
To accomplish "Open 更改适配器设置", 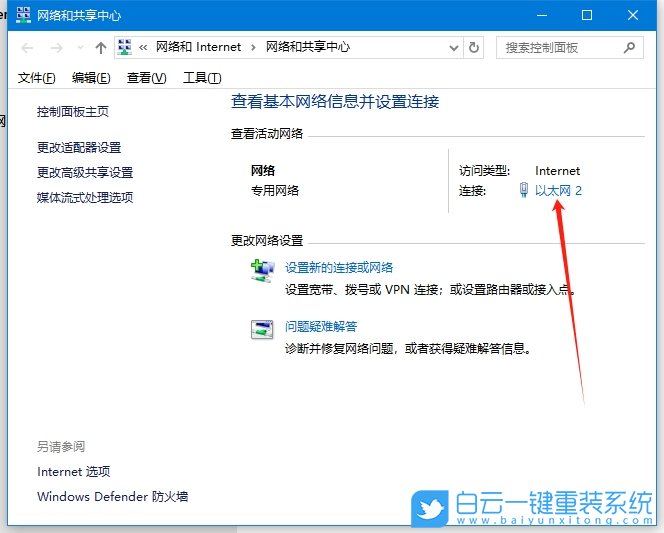I will [79, 147].
